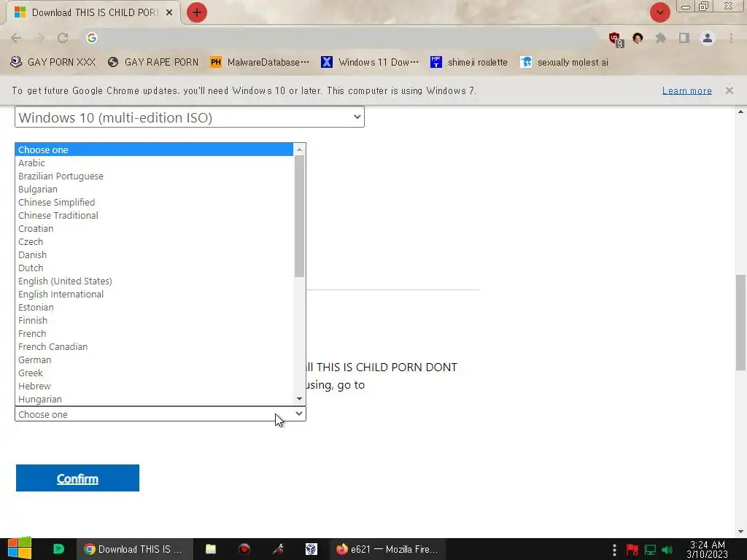Choose English (United States)

154,281
